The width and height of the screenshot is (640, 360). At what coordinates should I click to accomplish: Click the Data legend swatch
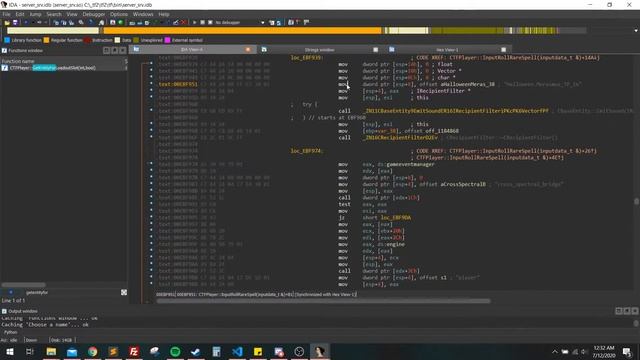tap(118, 40)
